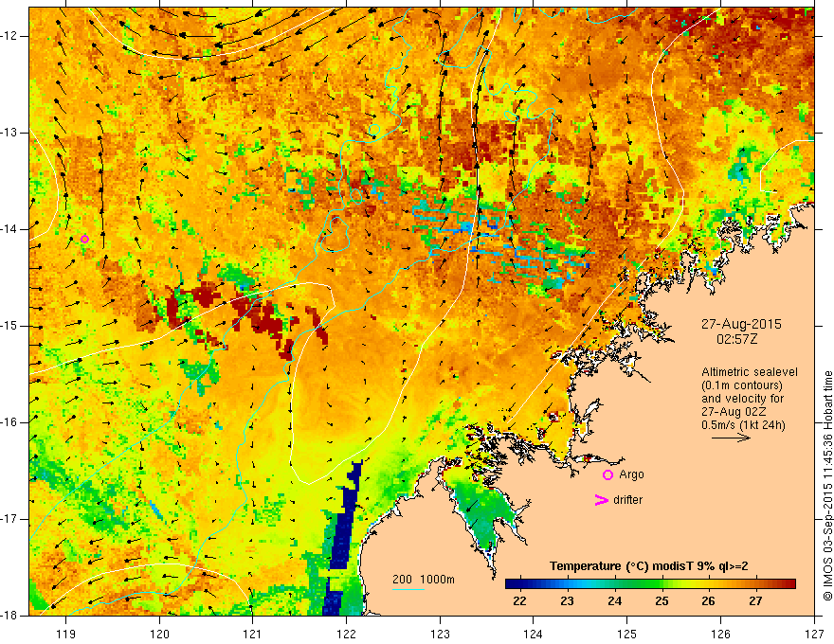
Task: Click the latitude label -12
Action: tap(10, 36)
